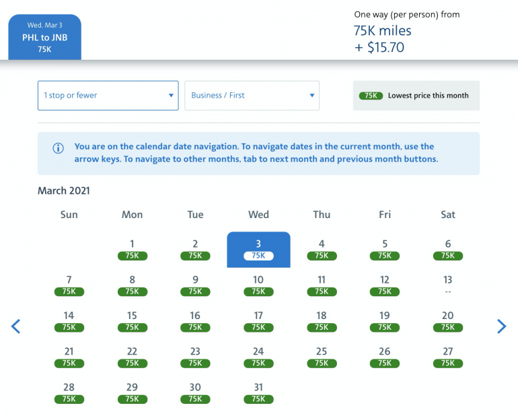The width and height of the screenshot is (518, 420).
Task: Pick Thursday March 18 date
Action: click(322, 320)
